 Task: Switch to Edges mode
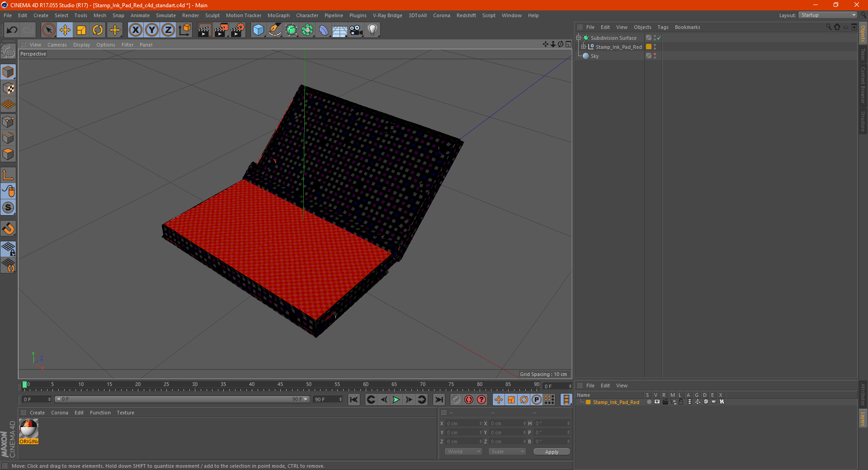pos(8,138)
